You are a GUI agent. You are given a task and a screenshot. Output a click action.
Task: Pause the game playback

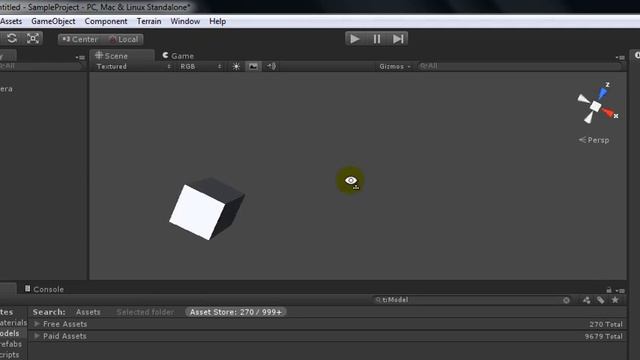376,39
